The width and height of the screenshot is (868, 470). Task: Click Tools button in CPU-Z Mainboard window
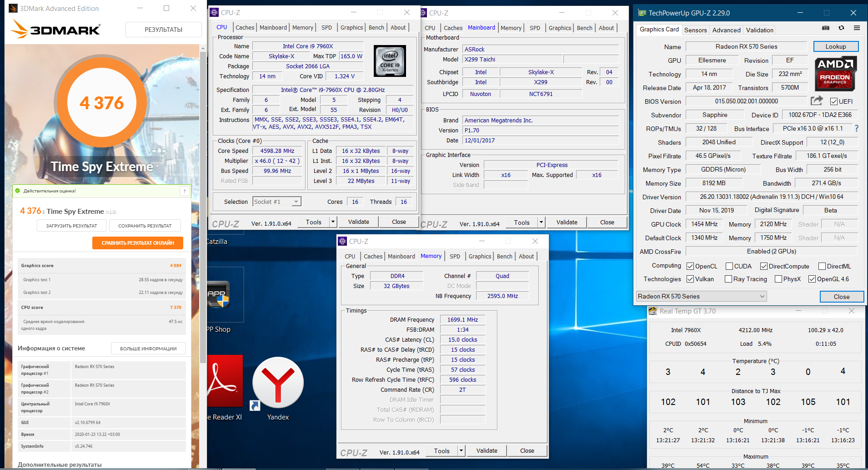522,222
